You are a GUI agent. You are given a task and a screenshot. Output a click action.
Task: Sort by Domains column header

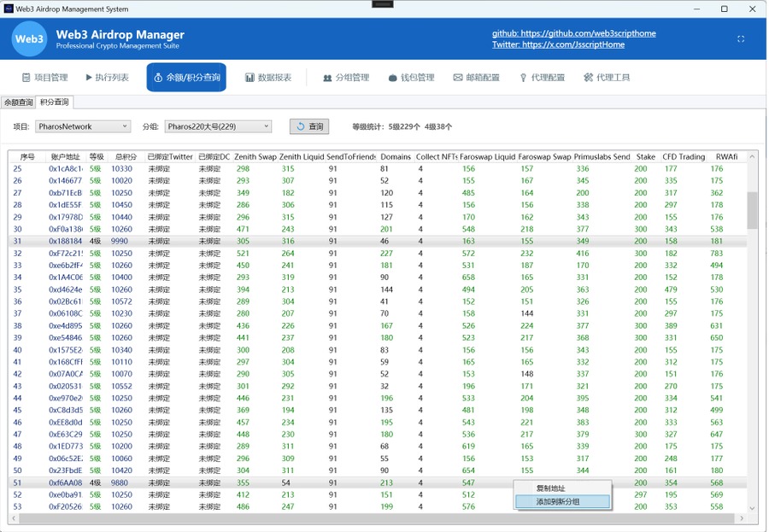pos(396,157)
